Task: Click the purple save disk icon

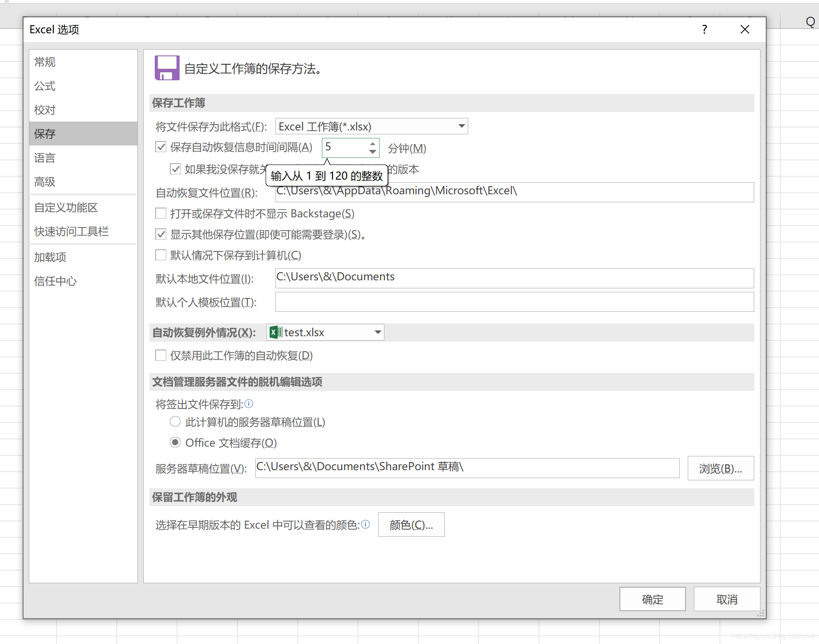Action: pos(167,68)
